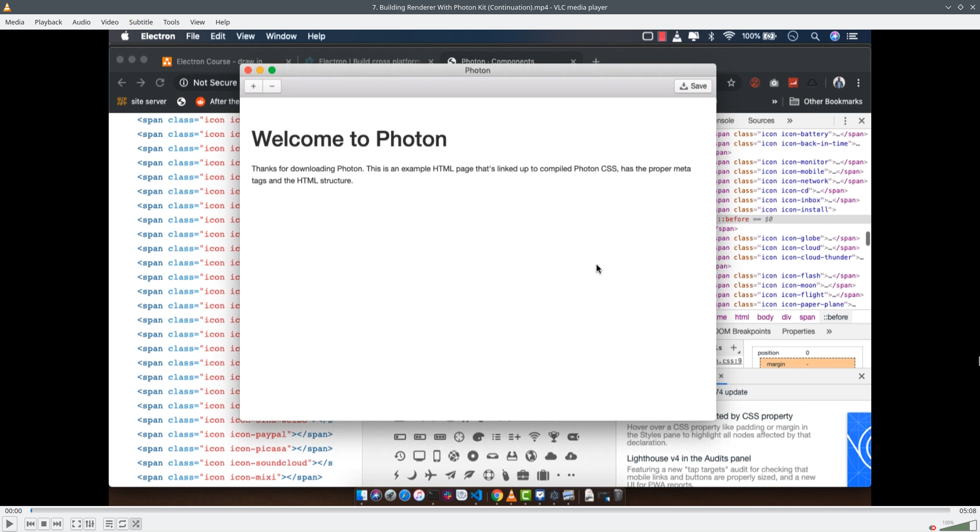Adjust the VLC volume slider
The image size is (980, 532).
(958, 525)
